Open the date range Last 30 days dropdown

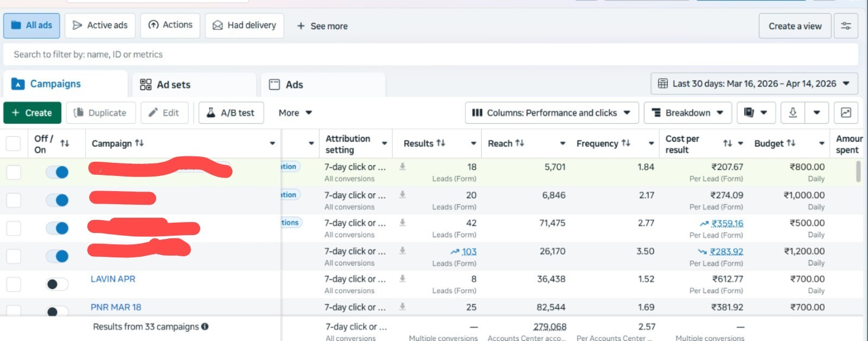(754, 84)
